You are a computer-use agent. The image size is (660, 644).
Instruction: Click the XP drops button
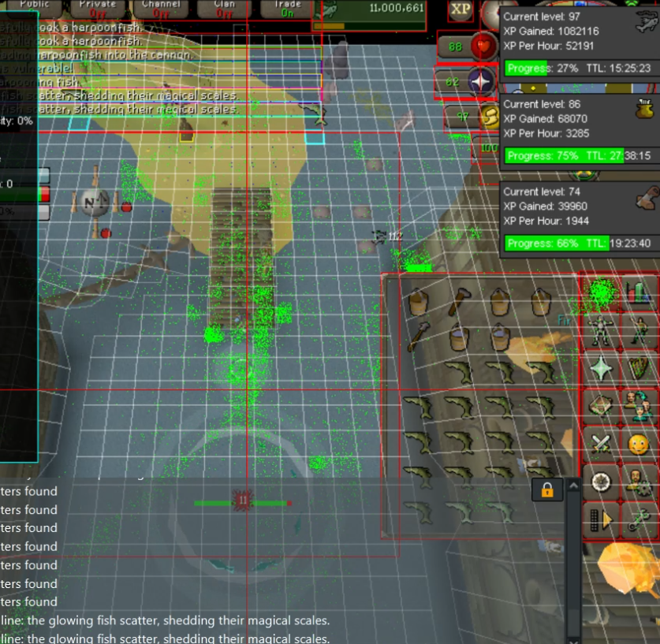point(461,10)
